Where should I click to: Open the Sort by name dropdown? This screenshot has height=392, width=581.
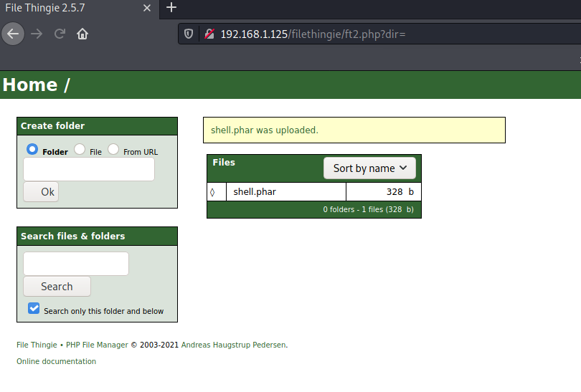tap(369, 168)
